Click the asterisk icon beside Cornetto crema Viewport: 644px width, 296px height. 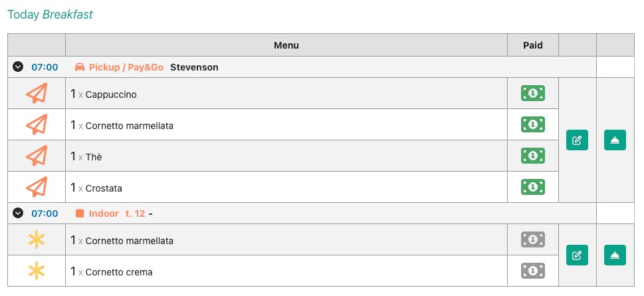point(37,271)
